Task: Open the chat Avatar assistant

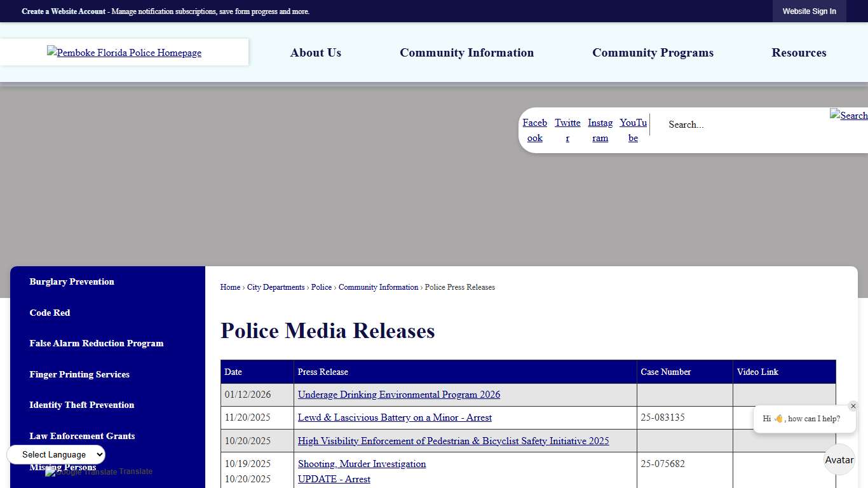Action: (839, 459)
